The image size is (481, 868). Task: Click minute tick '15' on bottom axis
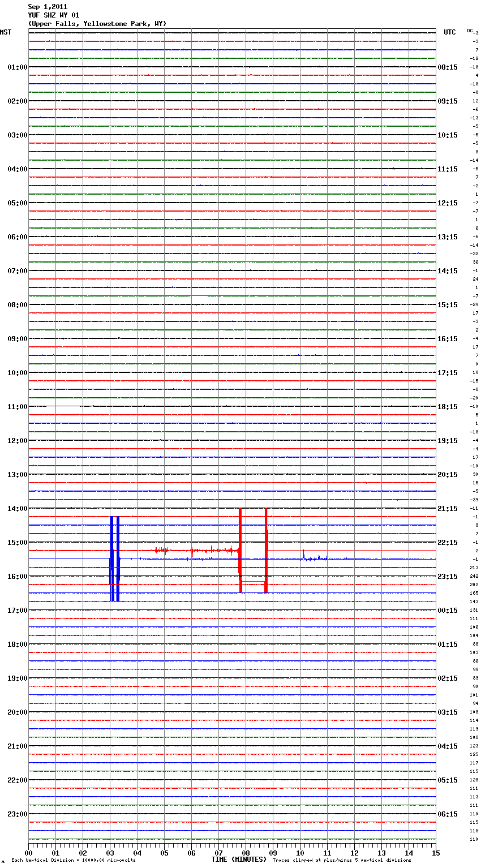436,853
